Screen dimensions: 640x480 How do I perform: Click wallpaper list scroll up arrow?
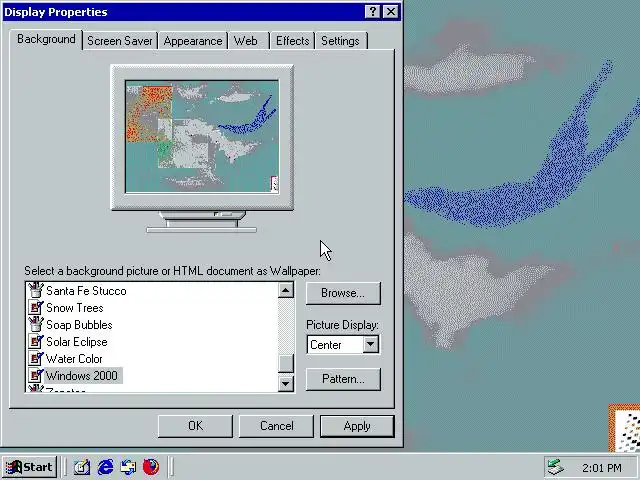pos(286,290)
